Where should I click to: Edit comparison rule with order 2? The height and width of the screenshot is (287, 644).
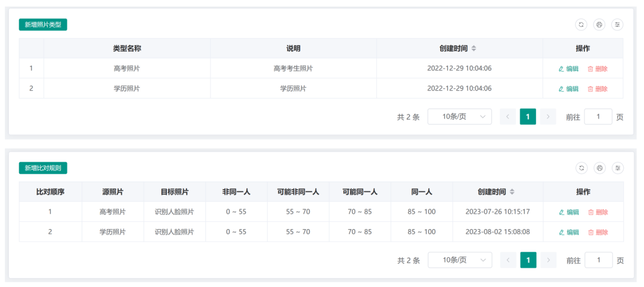(x=569, y=232)
